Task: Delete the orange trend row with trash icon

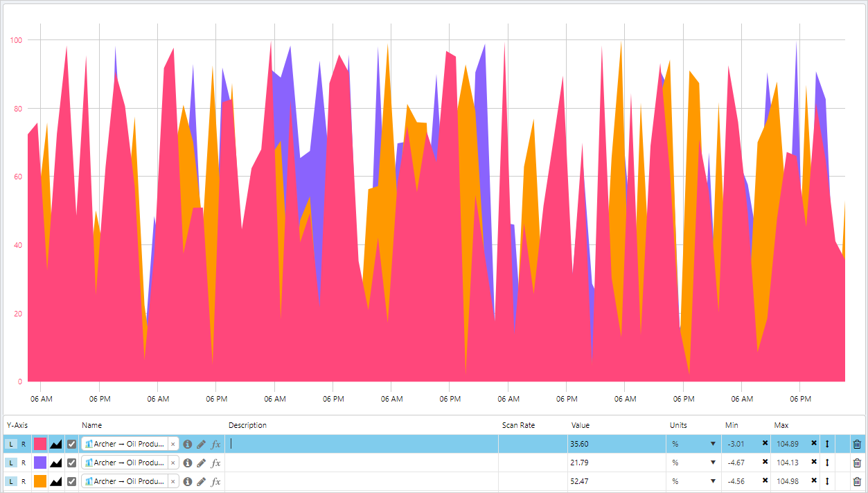Action: pyautogui.click(x=857, y=481)
